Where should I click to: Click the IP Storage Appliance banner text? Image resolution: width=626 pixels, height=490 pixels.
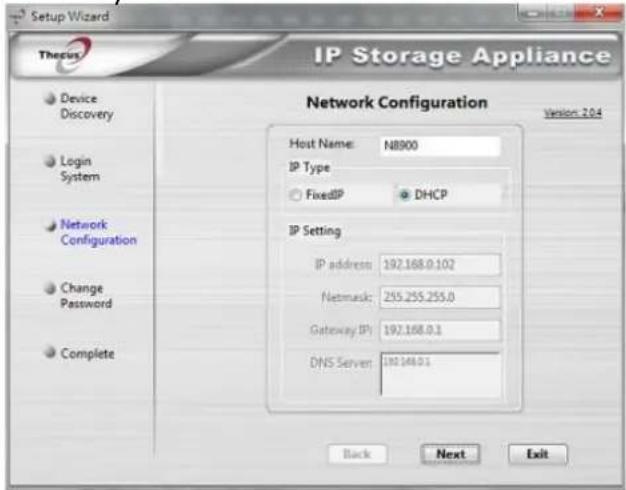[x=462, y=56]
